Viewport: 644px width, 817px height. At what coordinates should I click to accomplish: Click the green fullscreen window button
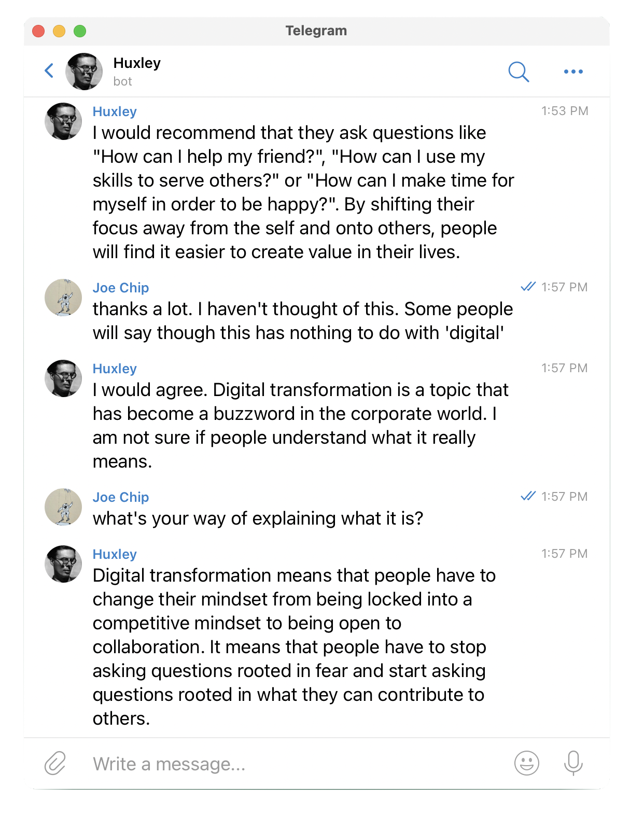(x=80, y=31)
